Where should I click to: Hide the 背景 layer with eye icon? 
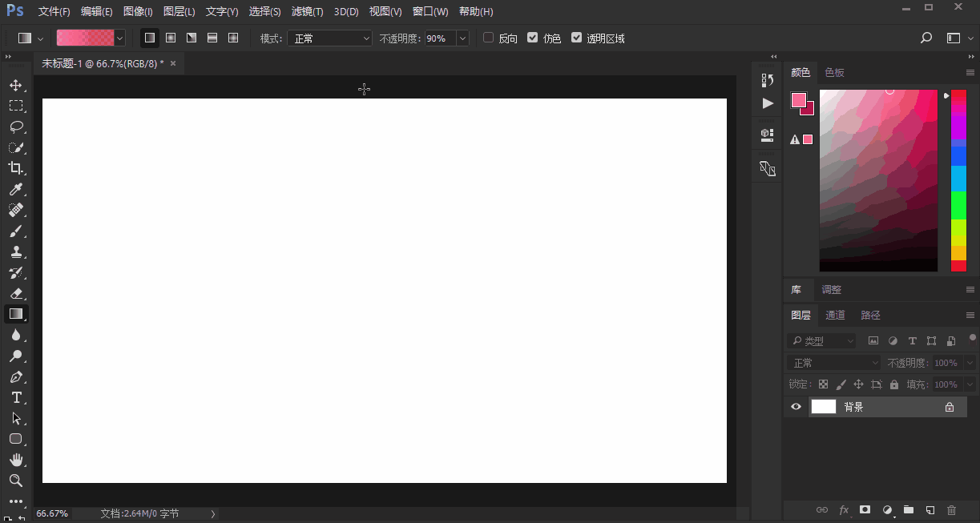tap(796, 407)
